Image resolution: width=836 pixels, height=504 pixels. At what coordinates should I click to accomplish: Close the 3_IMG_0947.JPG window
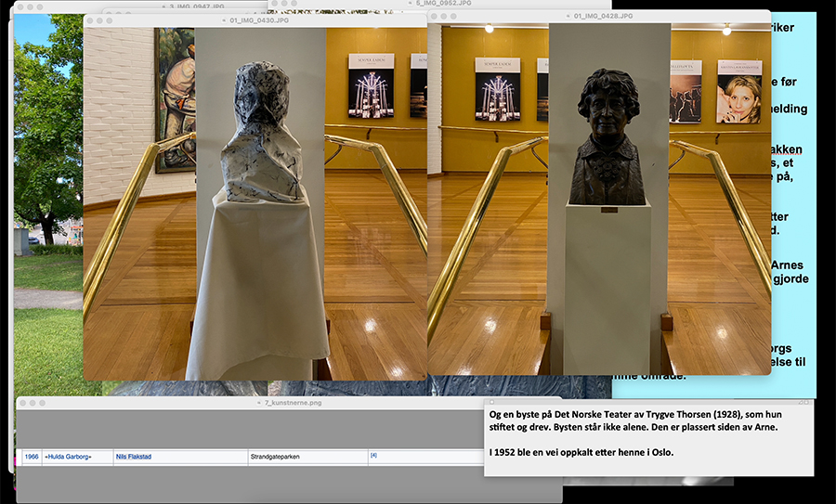(x=20, y=6)
